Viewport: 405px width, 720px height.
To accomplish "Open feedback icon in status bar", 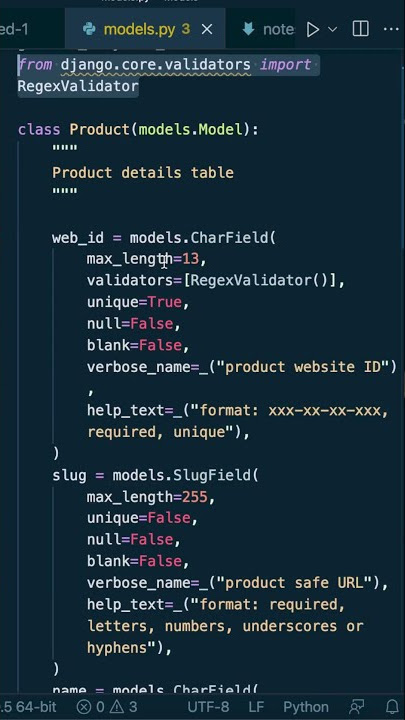I will [357, 706].
